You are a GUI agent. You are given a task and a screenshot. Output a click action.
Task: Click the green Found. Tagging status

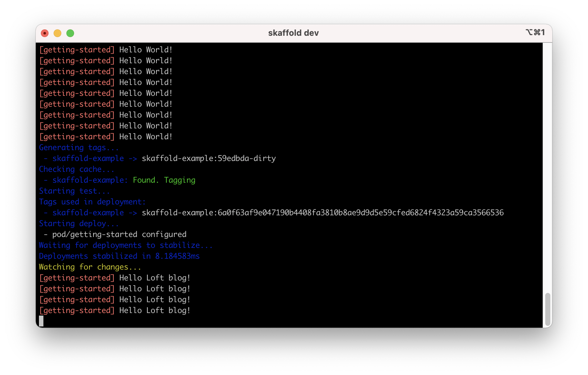pyautogui.click(x=164, y=180)
